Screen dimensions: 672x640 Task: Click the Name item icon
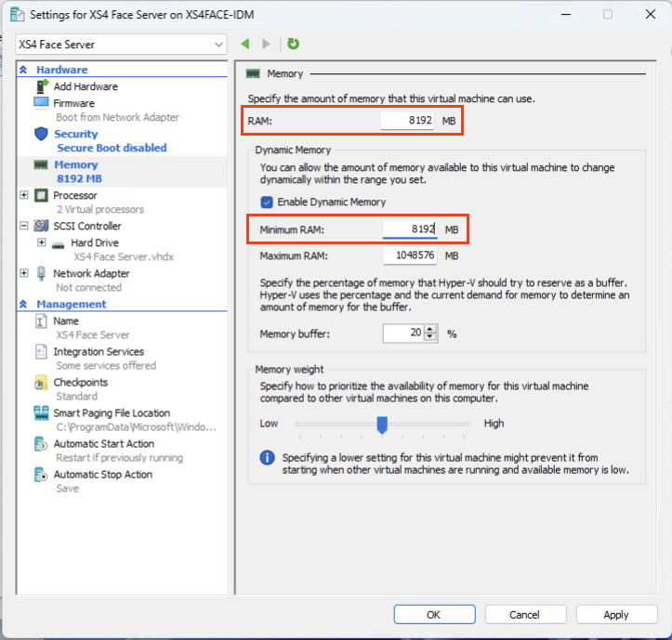coord(41,320)
